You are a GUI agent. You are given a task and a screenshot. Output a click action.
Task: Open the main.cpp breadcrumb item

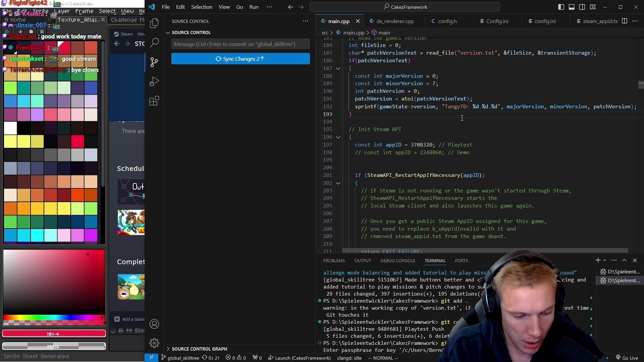pyautogui.click(x=350, y=33)
